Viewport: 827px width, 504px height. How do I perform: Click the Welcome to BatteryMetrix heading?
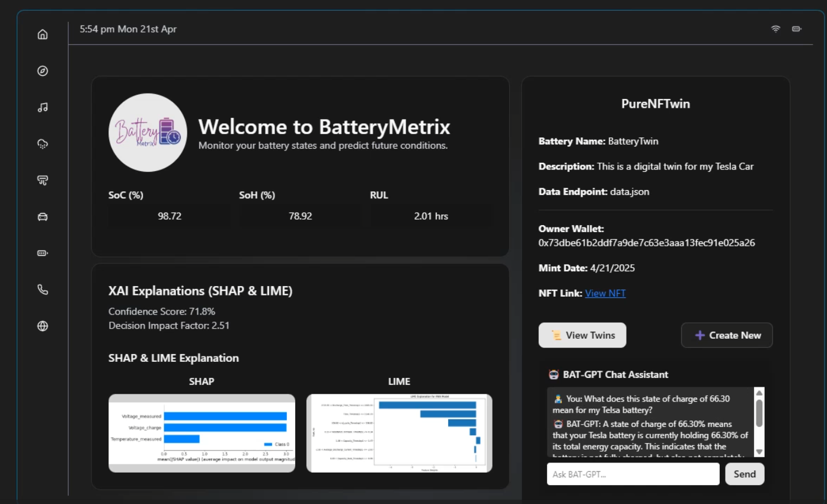coord(324,127)
